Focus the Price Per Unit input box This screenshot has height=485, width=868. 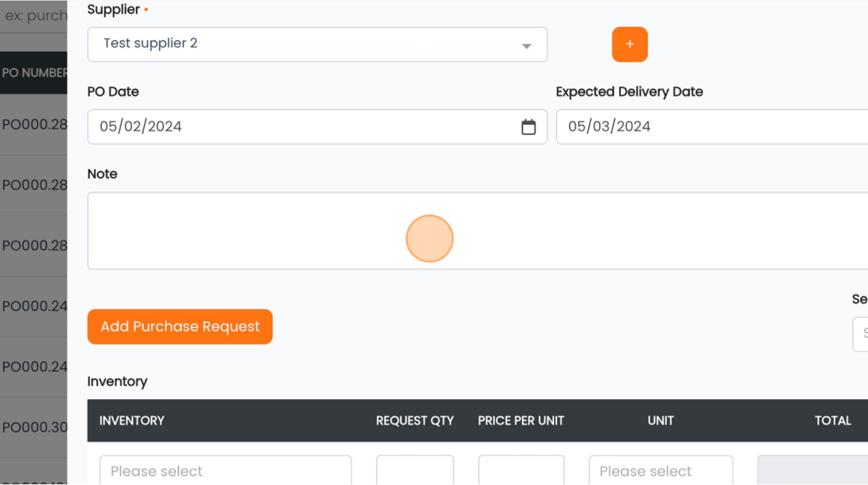coord(521,470)
